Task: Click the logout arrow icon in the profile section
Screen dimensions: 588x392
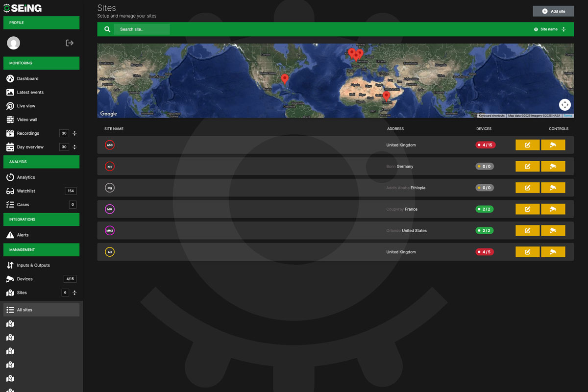Action: pos(70,43)
